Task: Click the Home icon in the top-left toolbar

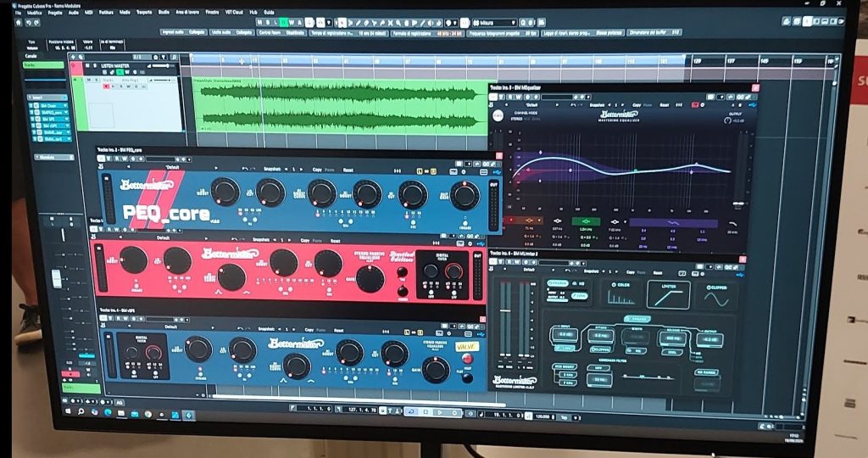Action: tap(19, 23)
